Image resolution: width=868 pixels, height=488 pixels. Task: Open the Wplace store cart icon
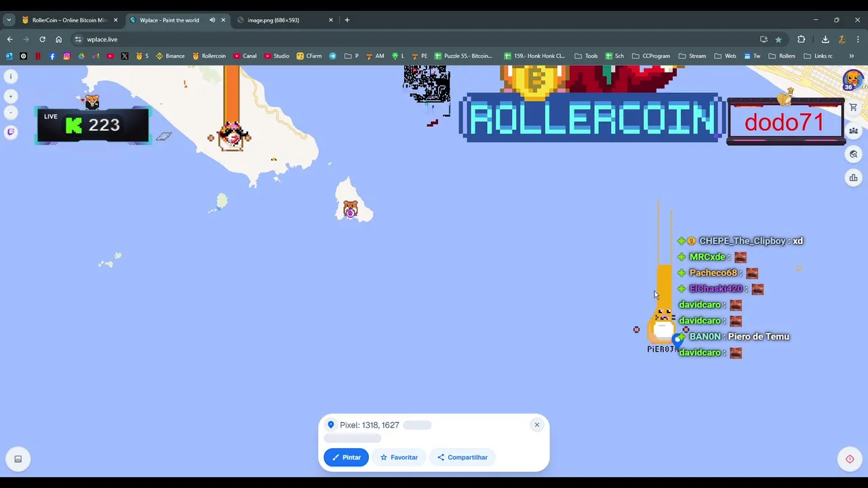point(853,107)
